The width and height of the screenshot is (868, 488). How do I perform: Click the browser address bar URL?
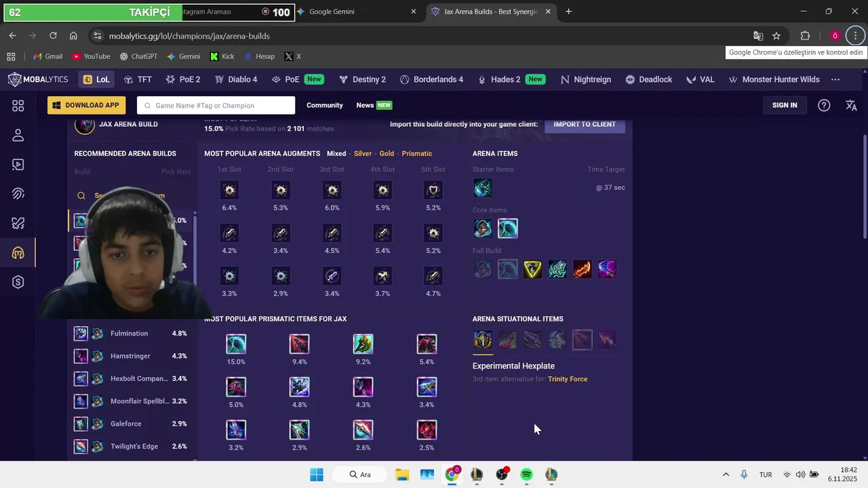[x=189, y=36]
